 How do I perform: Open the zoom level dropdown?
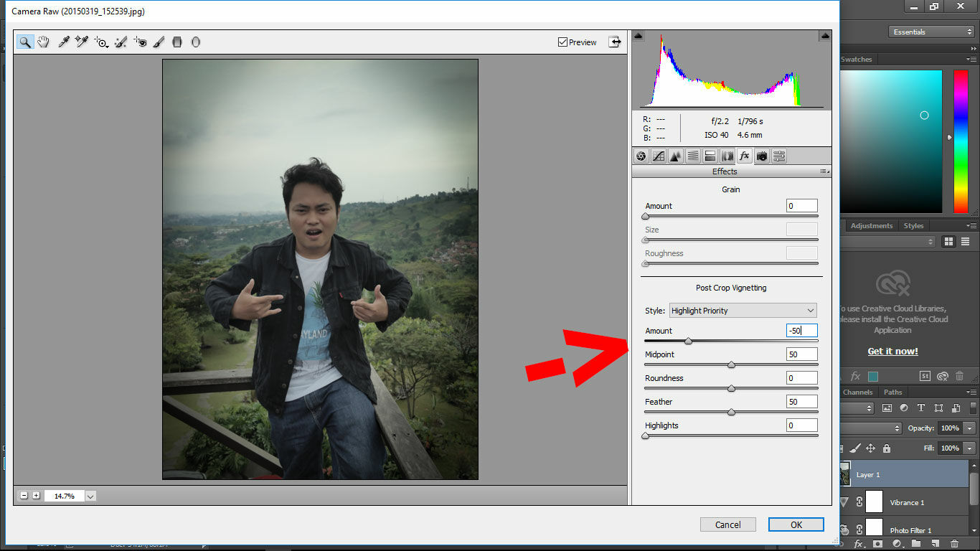90,495
